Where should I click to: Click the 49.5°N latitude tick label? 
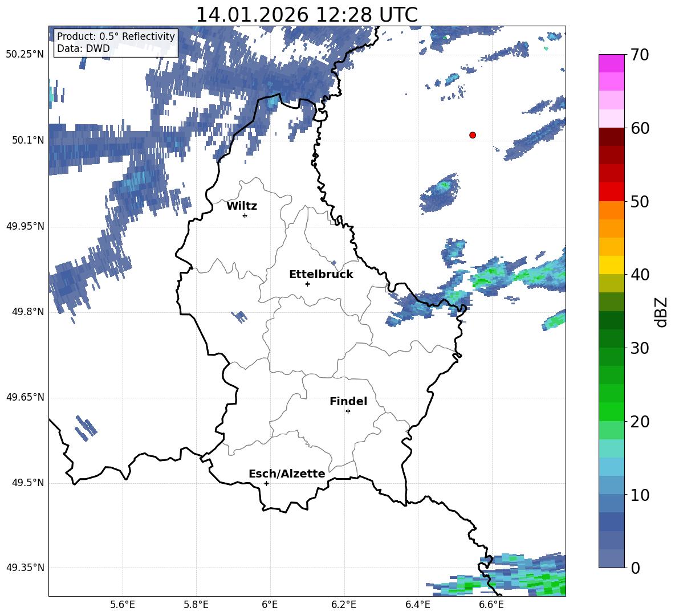click(29, 483)
